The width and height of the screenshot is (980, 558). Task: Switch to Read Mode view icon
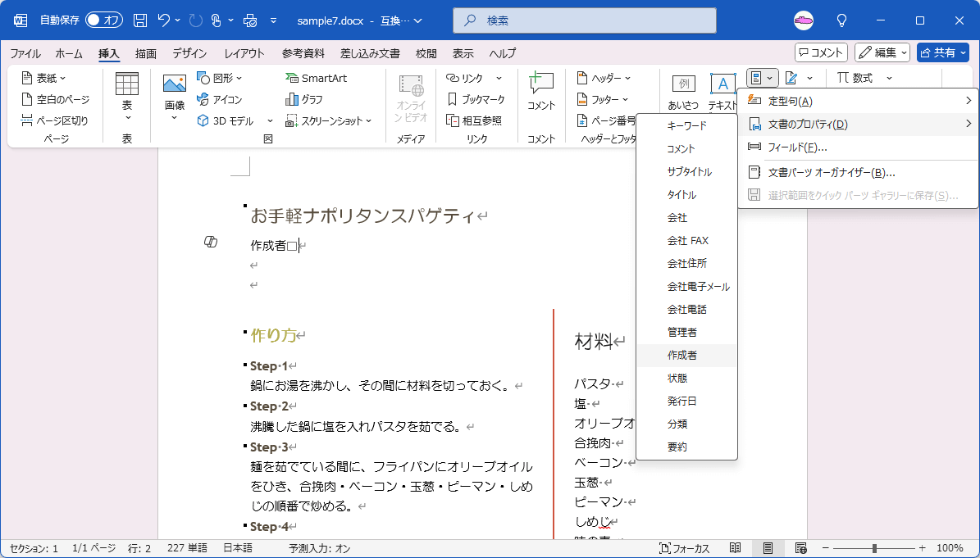735,549
